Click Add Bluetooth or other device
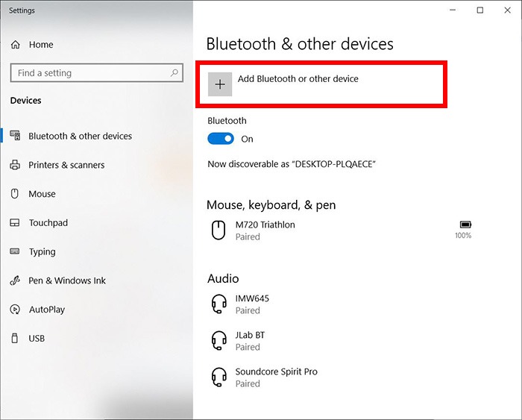 321,84
